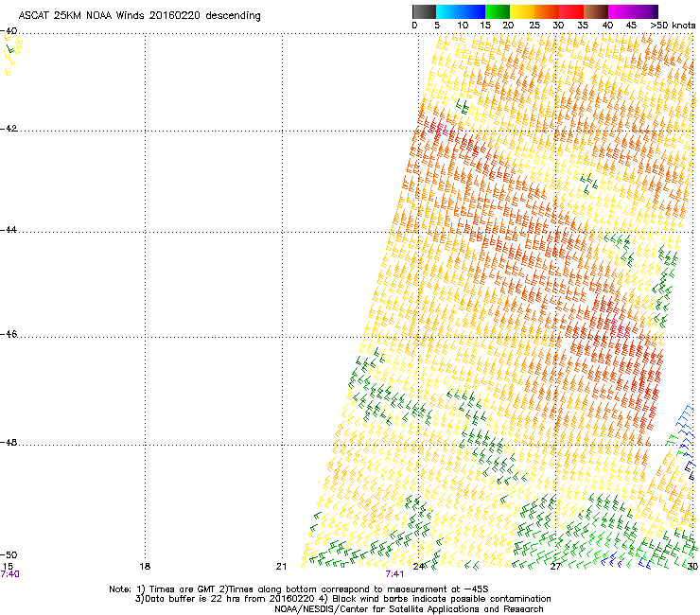Click the chart title 'ASCAT 25KM NOAA Winds 20160220 descending'
The height and width of the screenshot is (615, 700).
[x=139, y=15]
